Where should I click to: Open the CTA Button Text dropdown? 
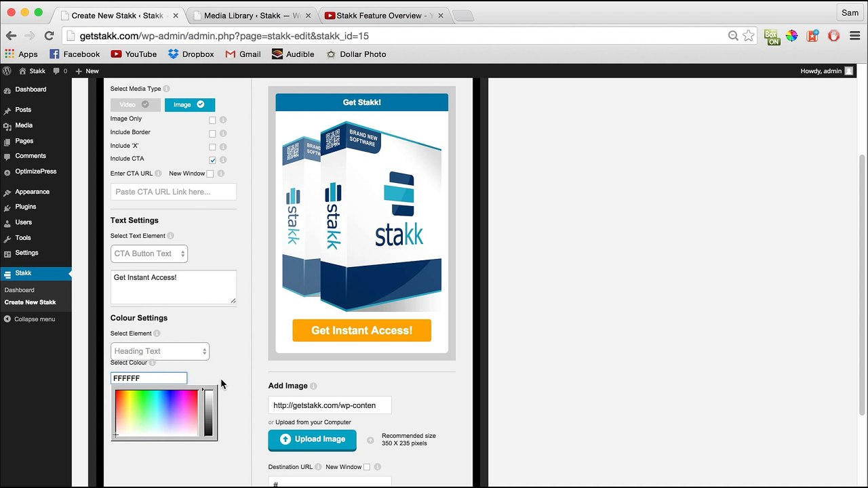coord(149,253)
